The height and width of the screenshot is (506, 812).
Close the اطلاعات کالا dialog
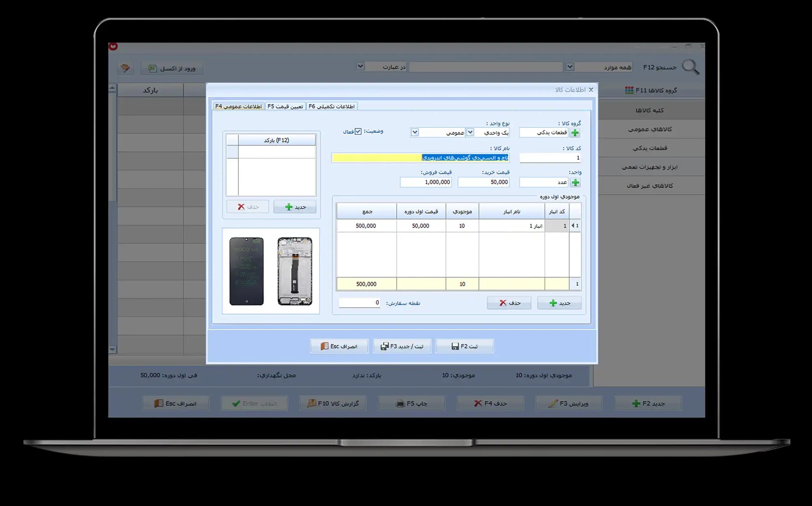click(591, 90)
